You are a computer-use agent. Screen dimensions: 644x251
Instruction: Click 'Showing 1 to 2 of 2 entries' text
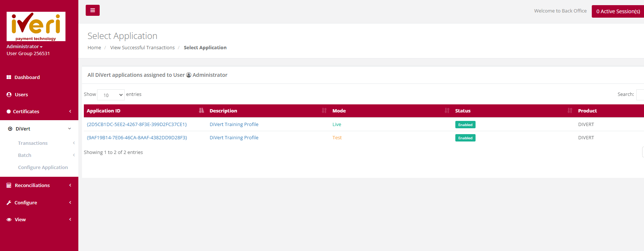point(113,153)
